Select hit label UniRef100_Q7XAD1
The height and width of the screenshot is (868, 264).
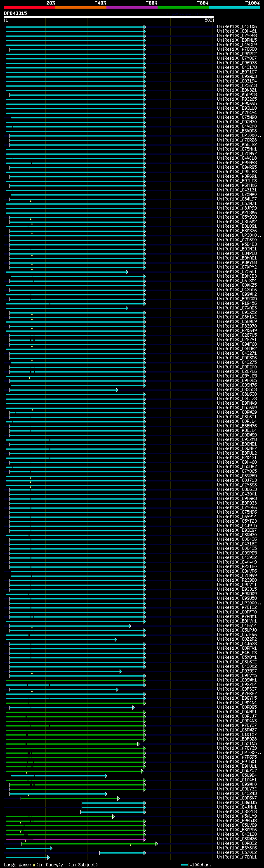click(237, 272)
